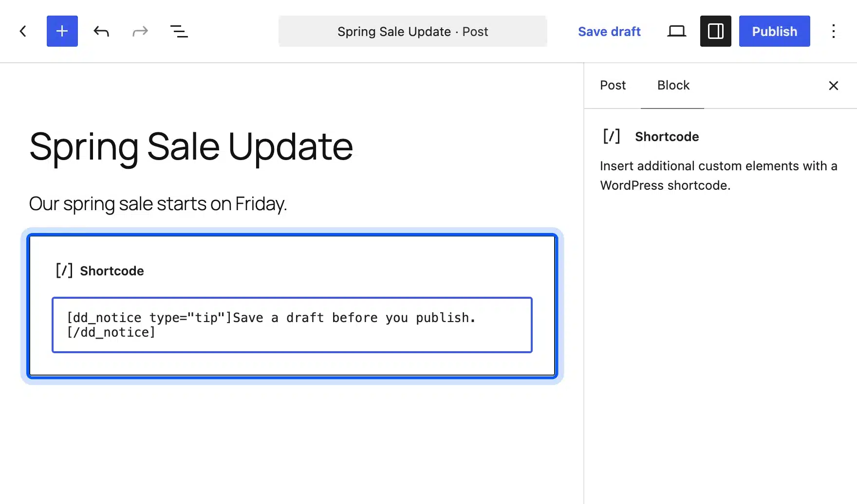Click the Shortcode label in the block

pyautogui.click(x=112, y=271)
